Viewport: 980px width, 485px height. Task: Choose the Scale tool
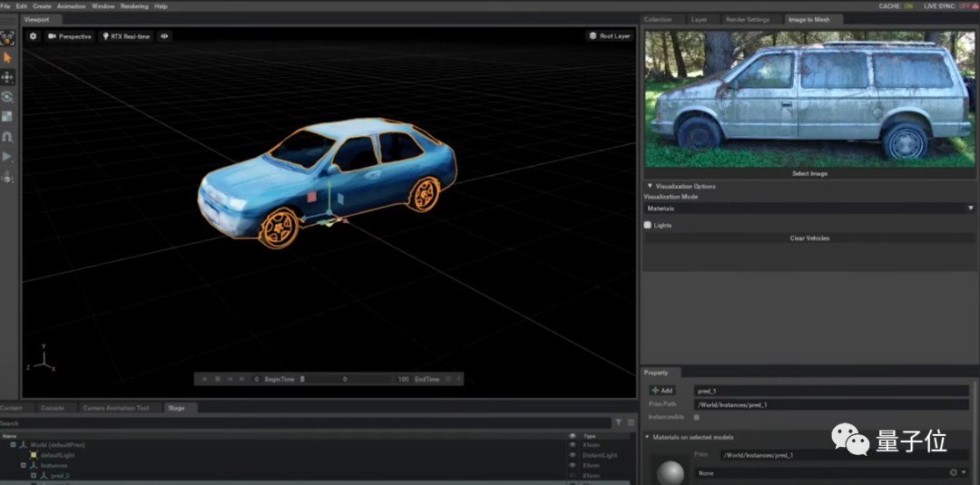(x=7, y=117)
